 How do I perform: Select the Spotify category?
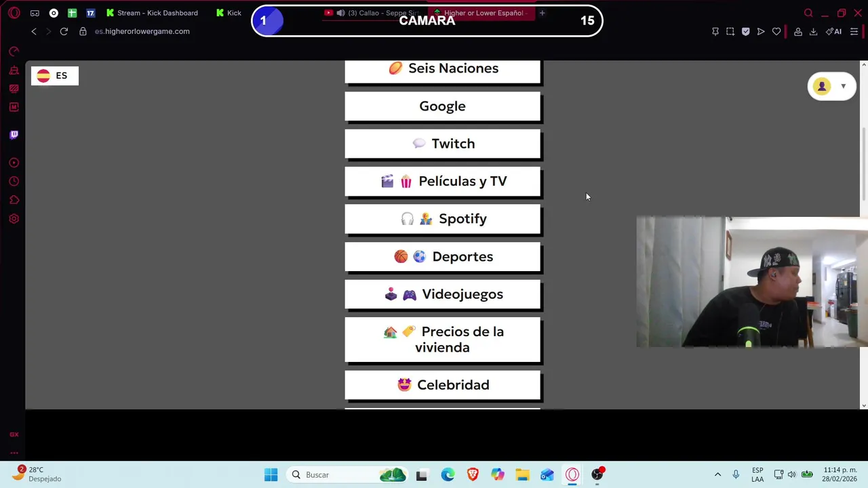point(443,219)
